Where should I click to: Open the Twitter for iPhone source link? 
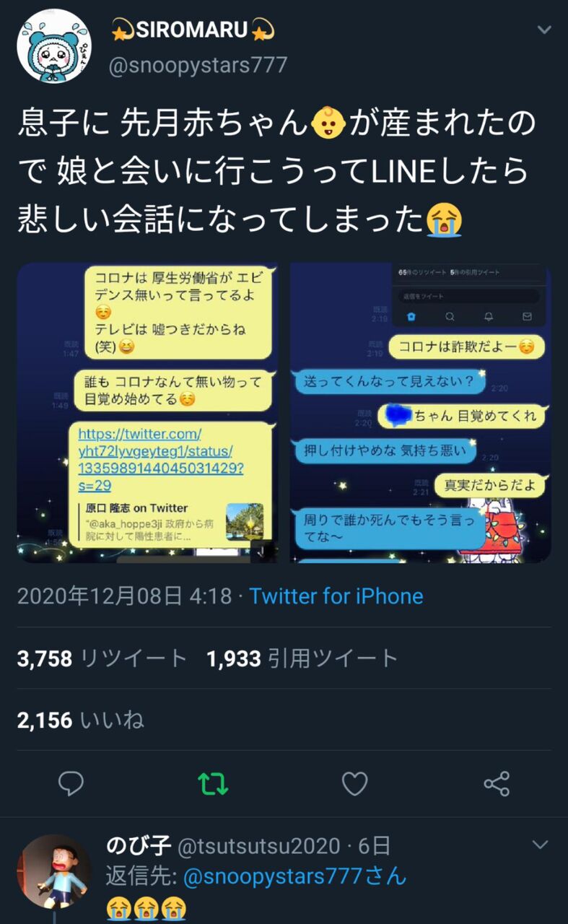click(x=336, y=596)
